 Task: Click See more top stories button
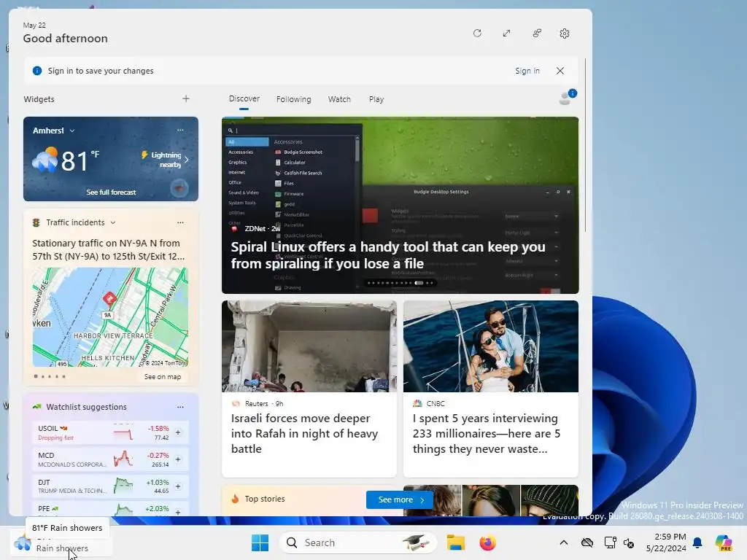tap(399, 499)
